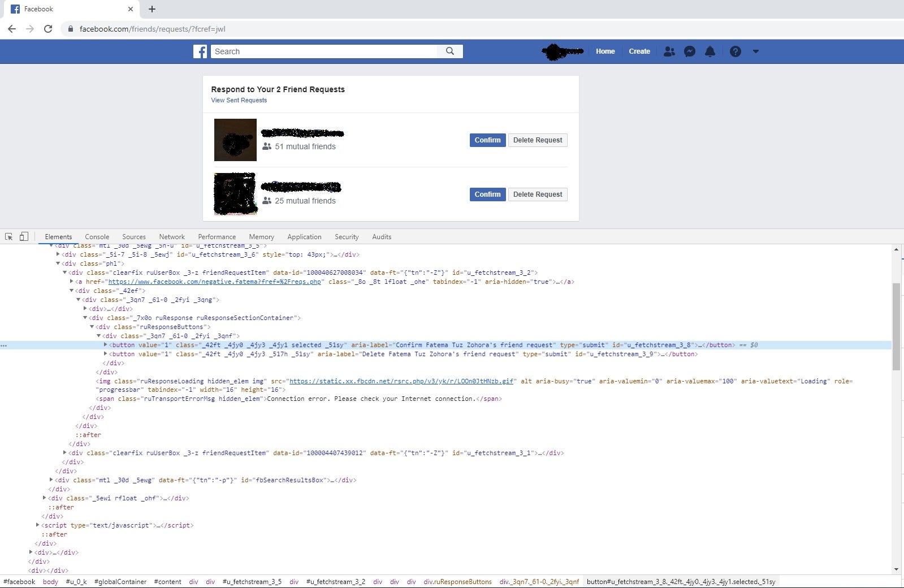The image size is (904, 588).
Task: Click the Facebook logo icon in header
Action: (x=200, y=51)
